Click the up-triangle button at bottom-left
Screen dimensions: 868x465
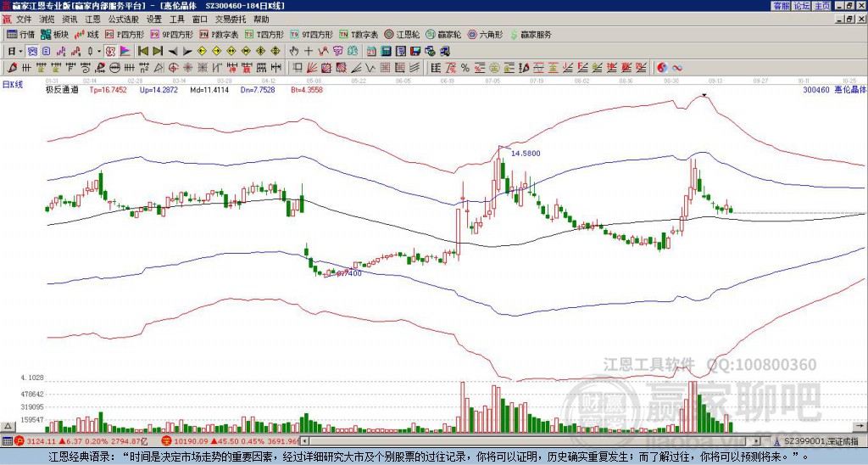[8, 426]
